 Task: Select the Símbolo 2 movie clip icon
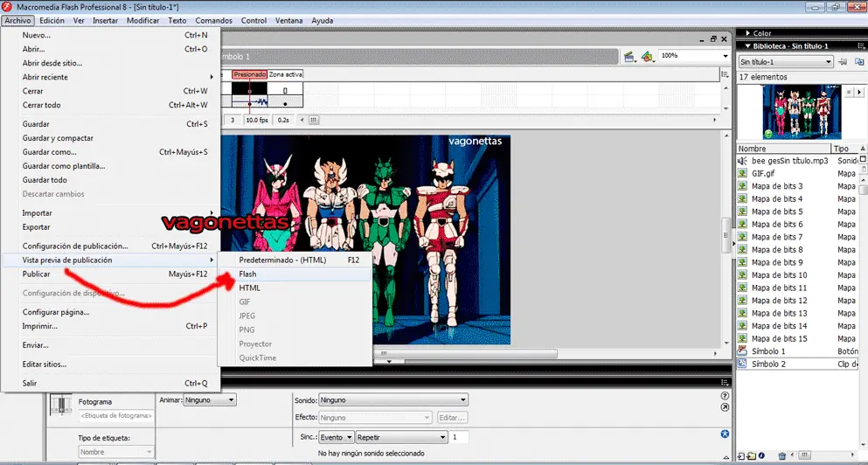tap(742, 364)
